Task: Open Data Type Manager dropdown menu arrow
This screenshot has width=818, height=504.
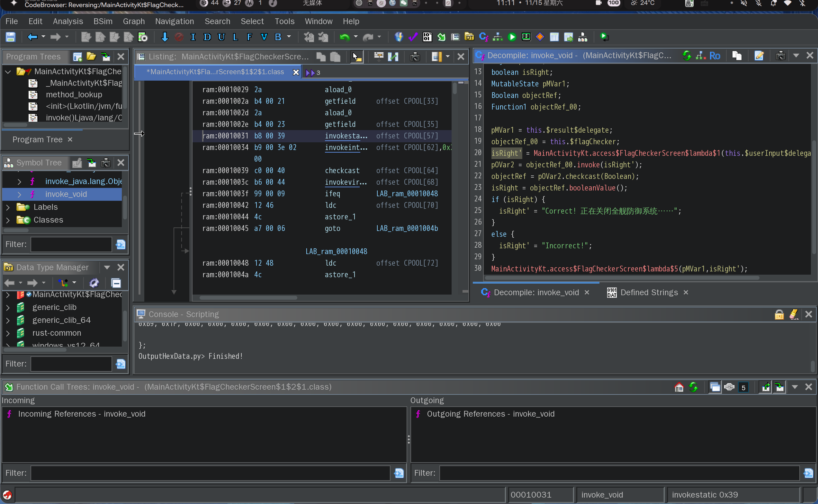Action: 107,267
